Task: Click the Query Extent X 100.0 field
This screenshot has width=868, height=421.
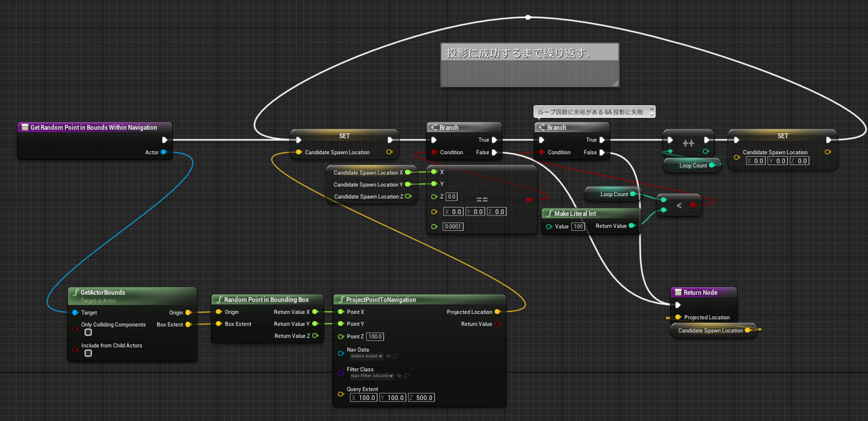Action: click(x=364, y=398)
